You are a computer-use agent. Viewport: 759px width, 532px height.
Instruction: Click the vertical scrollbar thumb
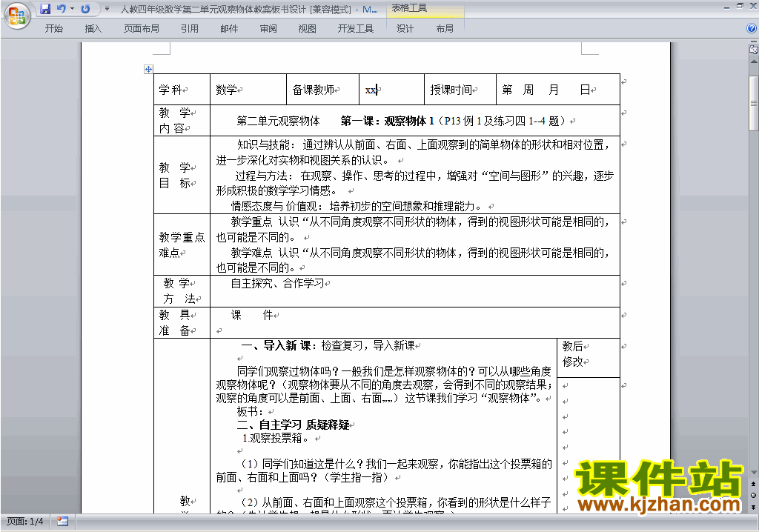pyautogui.click(x=753, y=103)
